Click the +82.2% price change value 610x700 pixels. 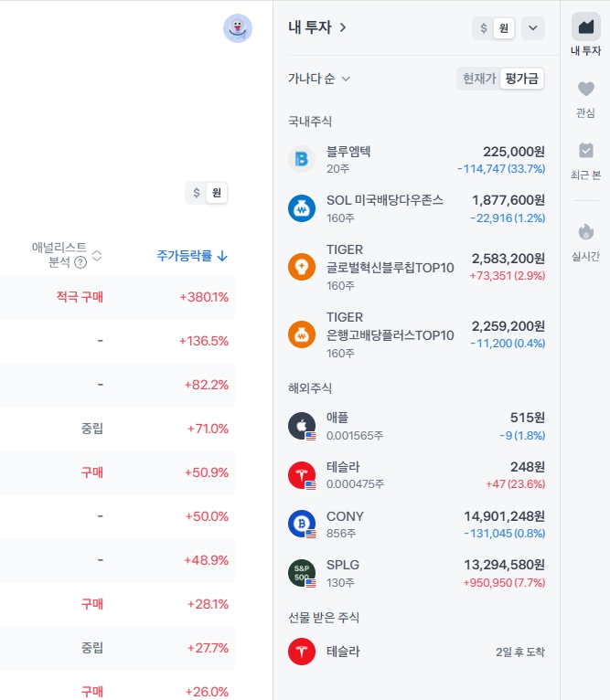[207, 385]
